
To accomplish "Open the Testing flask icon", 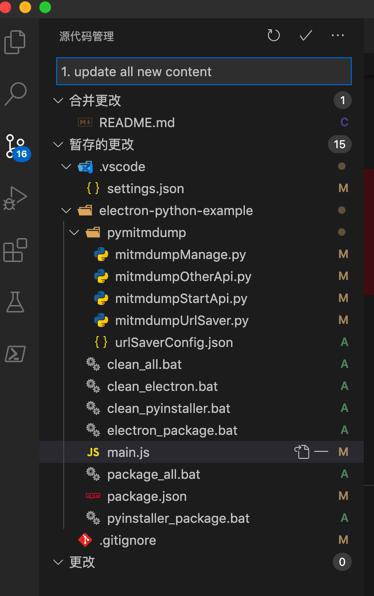I will 15,302.
